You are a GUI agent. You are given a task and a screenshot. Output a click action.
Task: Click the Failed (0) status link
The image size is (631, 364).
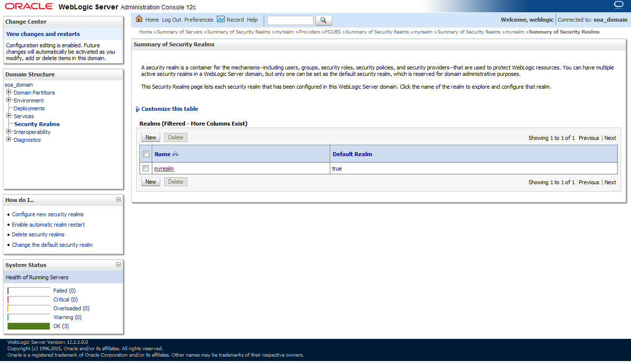64,291
